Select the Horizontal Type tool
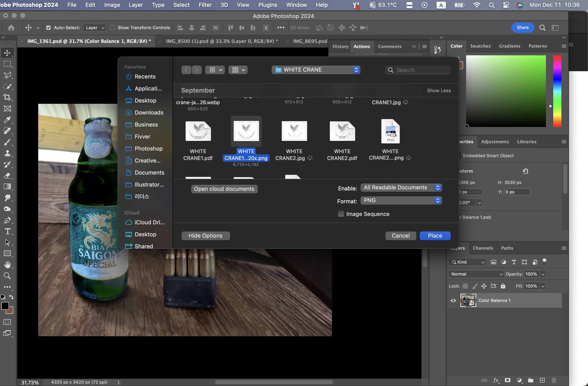Viewport: 588px width, 386px height. tap(8, 231)
